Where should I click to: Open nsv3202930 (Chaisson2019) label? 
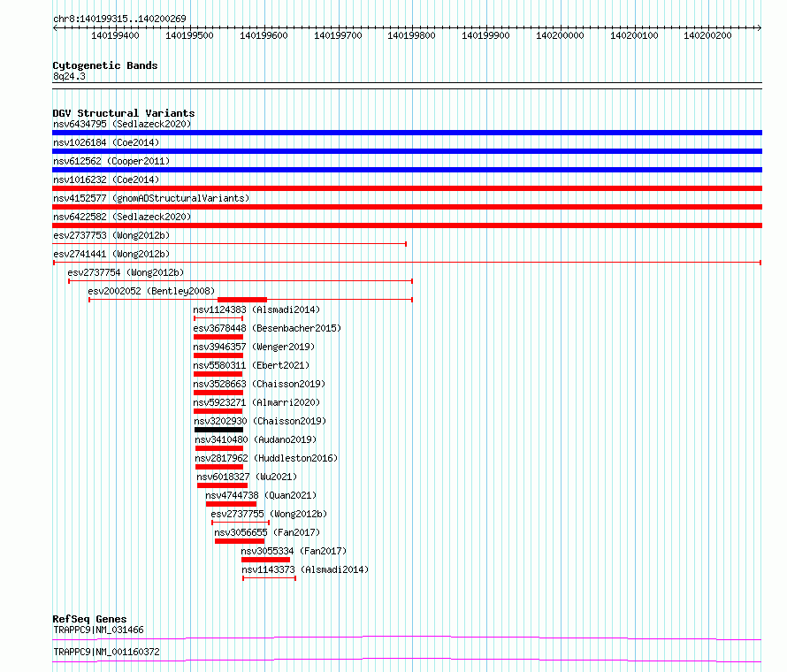pos(260,421)
